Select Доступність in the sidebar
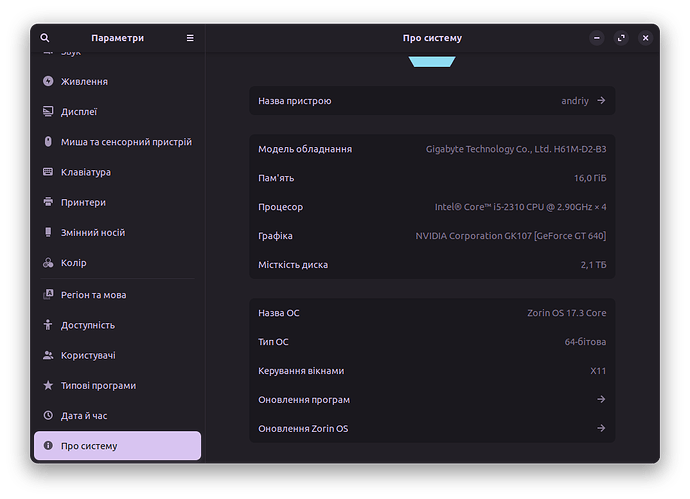 [x=88, y=325]
